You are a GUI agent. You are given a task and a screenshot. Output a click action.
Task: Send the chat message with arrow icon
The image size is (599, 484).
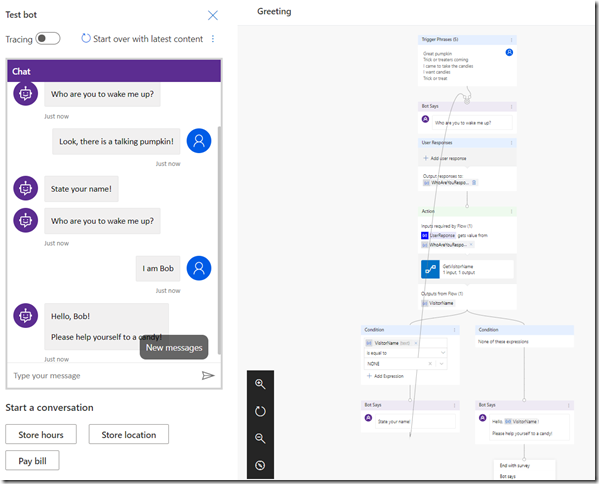208,376
